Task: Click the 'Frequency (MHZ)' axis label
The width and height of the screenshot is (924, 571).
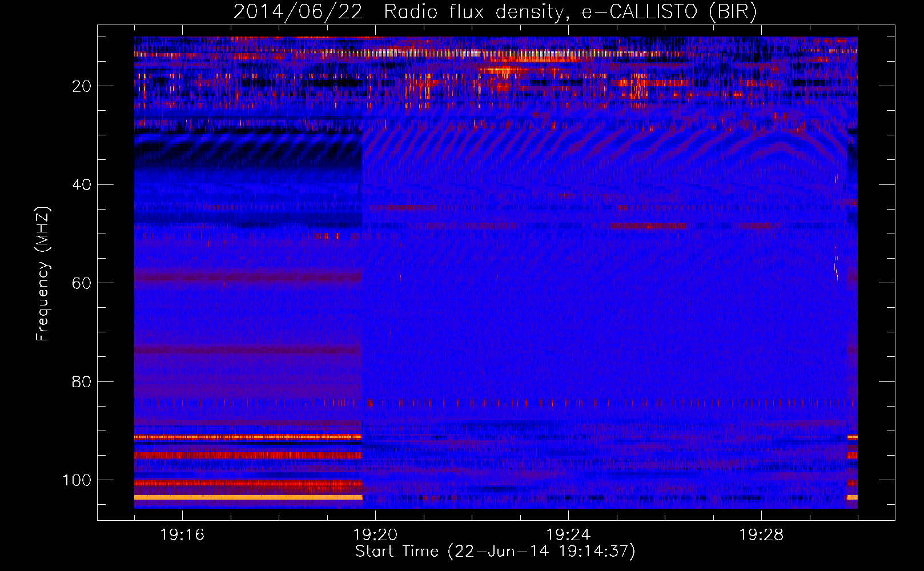Action: (x=43, y=274)
